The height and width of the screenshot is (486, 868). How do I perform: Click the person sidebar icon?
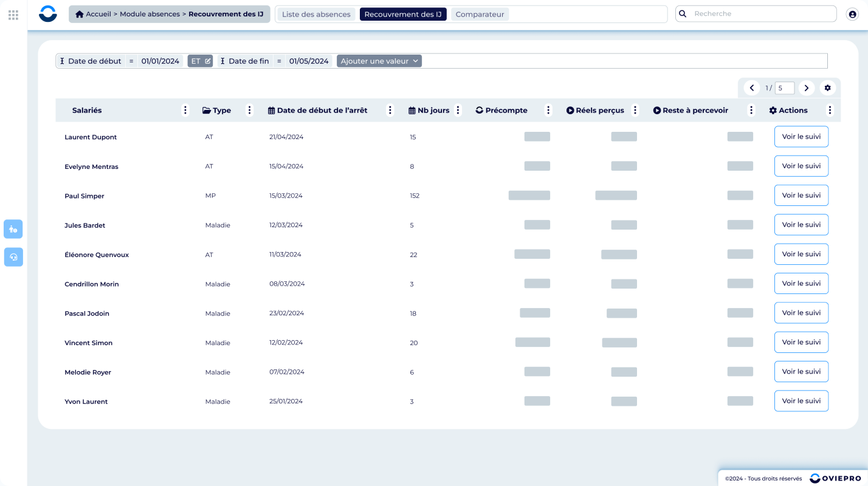click(x=13, y=229)
